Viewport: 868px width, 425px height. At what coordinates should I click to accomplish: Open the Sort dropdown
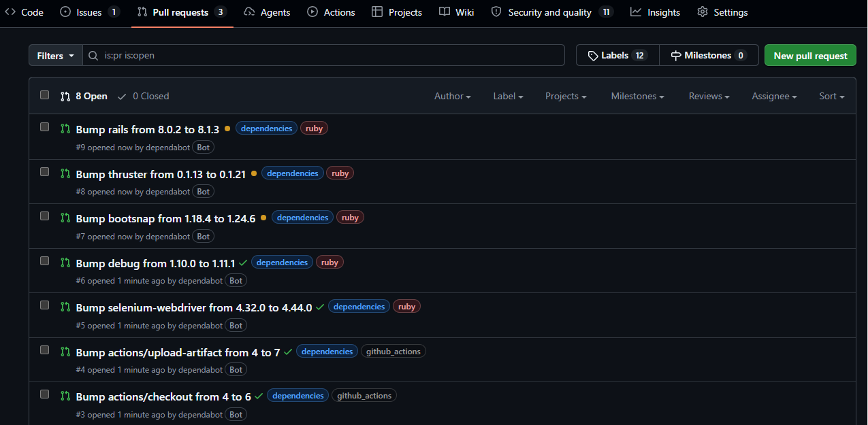click(832, 96)
